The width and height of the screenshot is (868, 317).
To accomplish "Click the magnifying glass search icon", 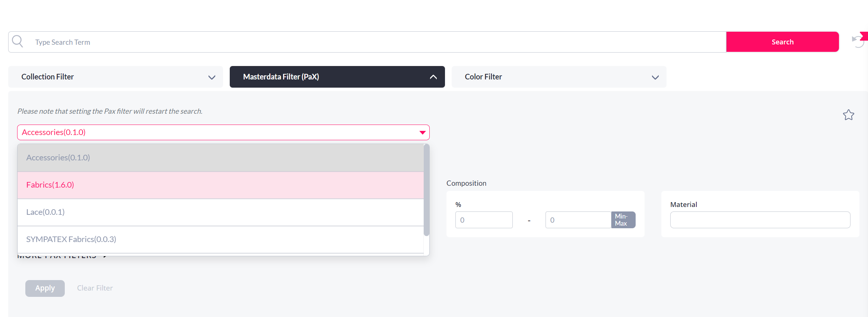I will pyautogui.click(x=18, y=41).
